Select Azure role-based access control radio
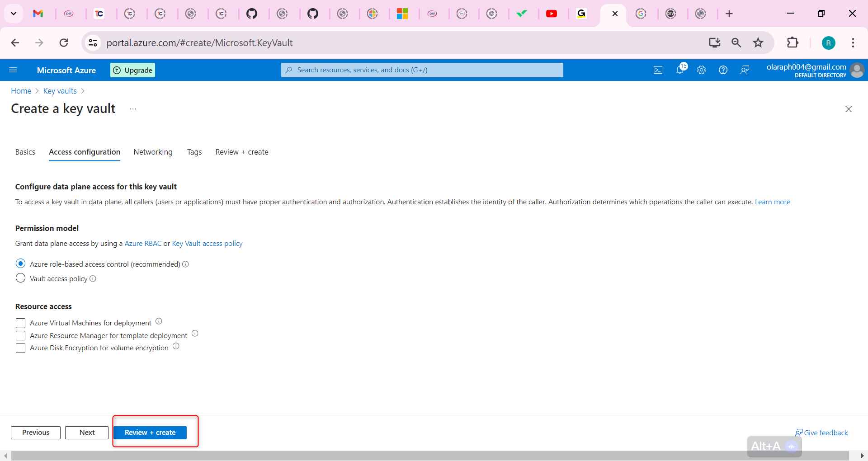 pos(20,263)
